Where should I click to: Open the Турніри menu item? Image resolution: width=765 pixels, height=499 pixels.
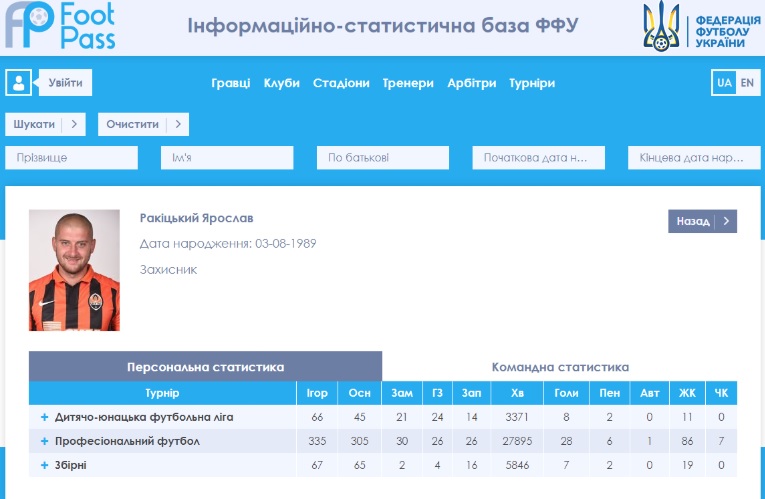coord(532,83)
